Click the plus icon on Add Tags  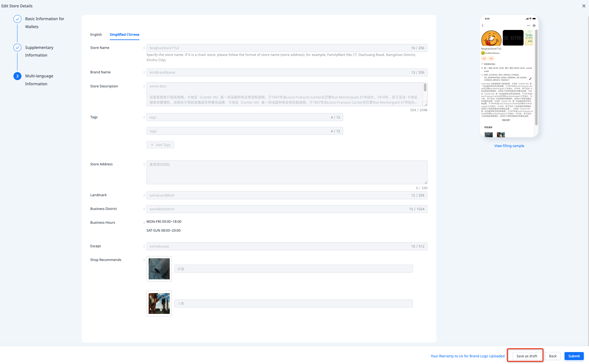point(152,145)
